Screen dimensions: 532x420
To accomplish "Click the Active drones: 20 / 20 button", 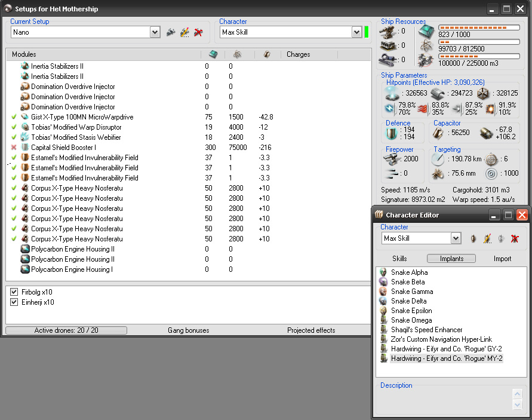I will tap(66, 330).
